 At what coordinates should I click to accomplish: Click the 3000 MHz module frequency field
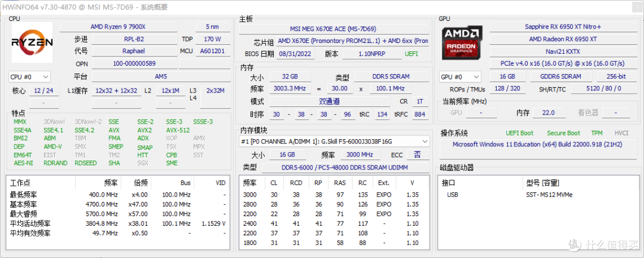pyautogui.click(x=360, y=154)
